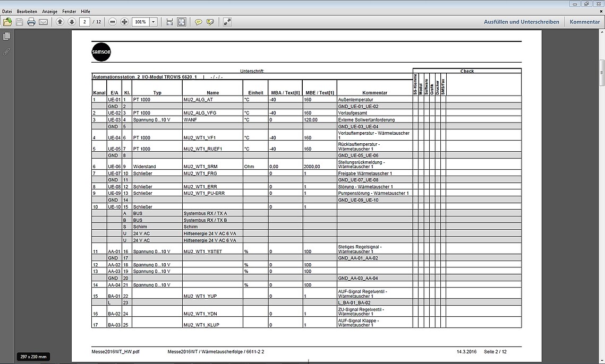605x364 pixels.
Task: Save the document using the Save icon
Action: (x=19, y=22)
